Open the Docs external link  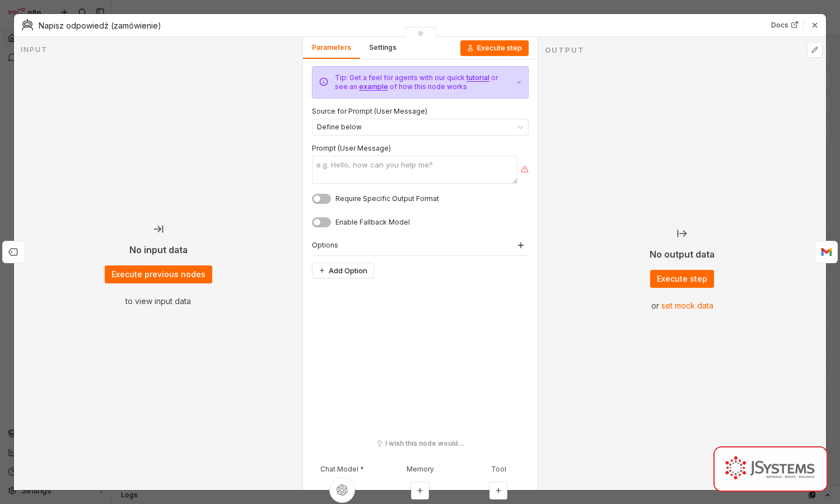(x=784, y=25)
